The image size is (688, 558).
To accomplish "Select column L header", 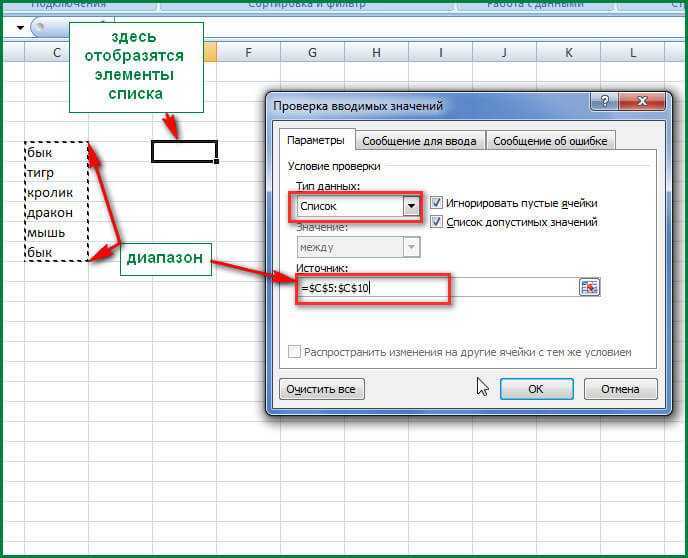I will pyautogui.click(x=633, y=53).
